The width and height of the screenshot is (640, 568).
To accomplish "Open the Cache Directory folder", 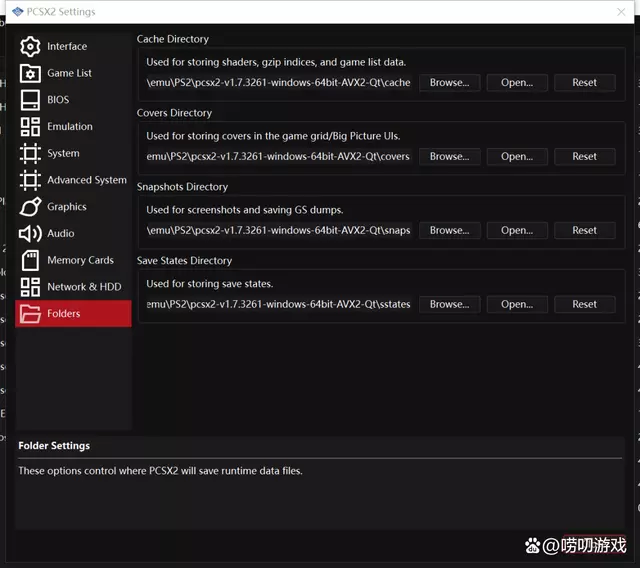I will (517, 83).
